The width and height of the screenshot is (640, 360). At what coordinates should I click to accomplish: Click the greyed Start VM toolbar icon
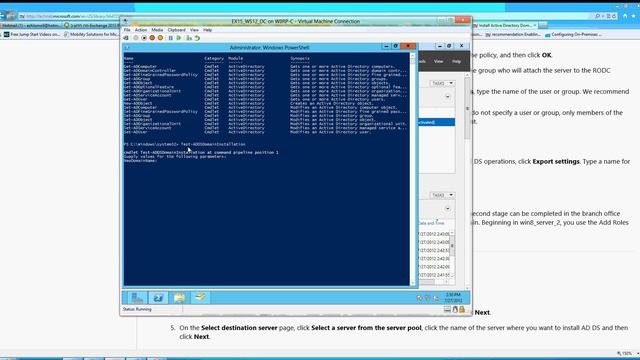pos(136,38)
